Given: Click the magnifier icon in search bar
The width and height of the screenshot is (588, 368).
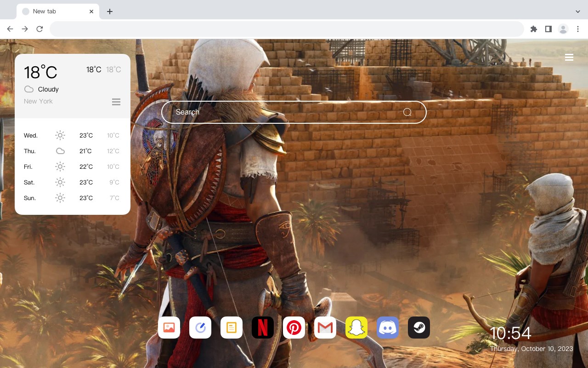Looking at the screenshot, I should tap(407, 112).
